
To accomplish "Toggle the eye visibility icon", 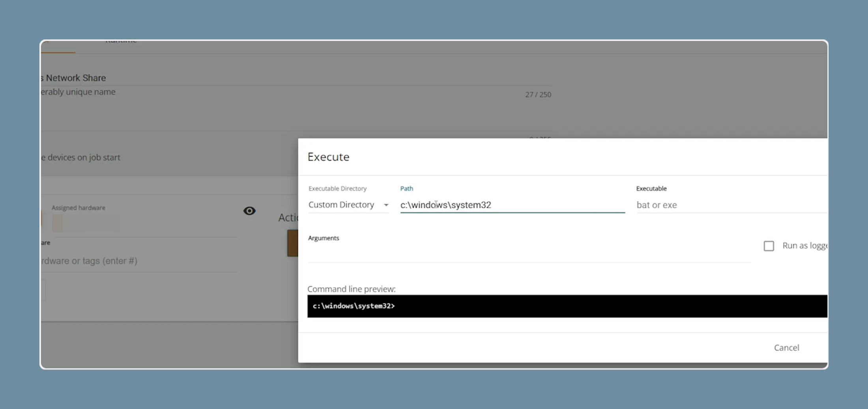I will 249,211.
